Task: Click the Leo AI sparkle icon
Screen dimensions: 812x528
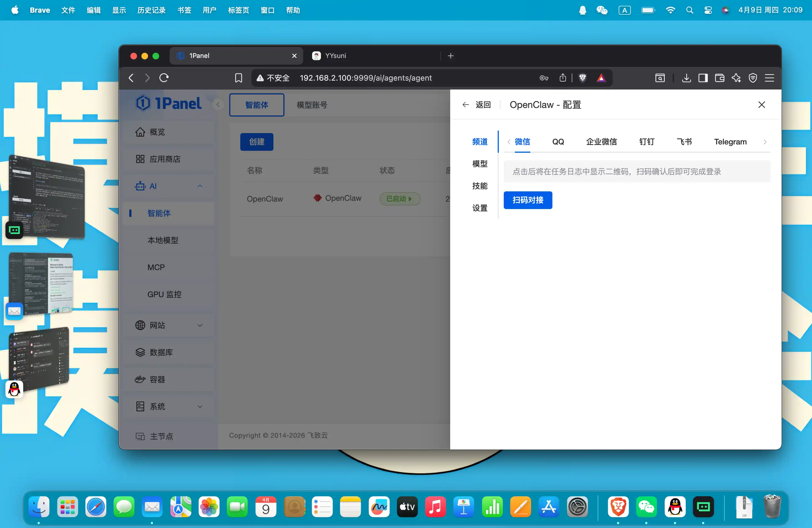Action: click(736, 78)
